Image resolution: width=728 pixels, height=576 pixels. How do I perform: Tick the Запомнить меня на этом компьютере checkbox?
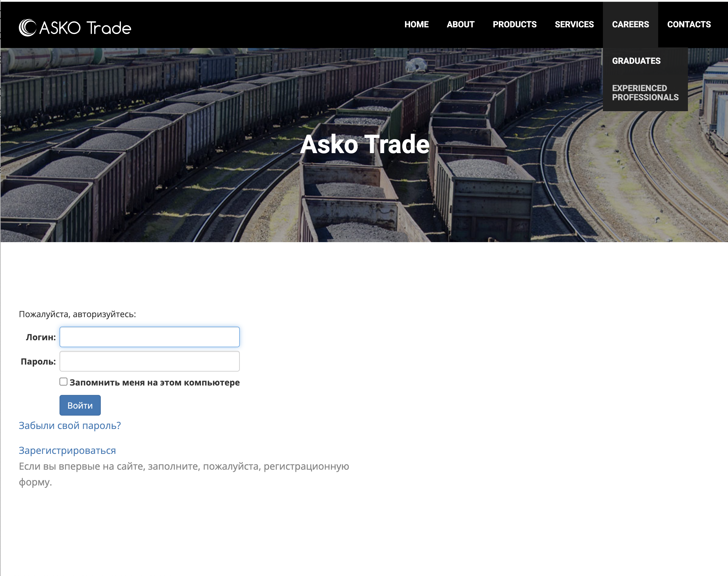point(63,382)
